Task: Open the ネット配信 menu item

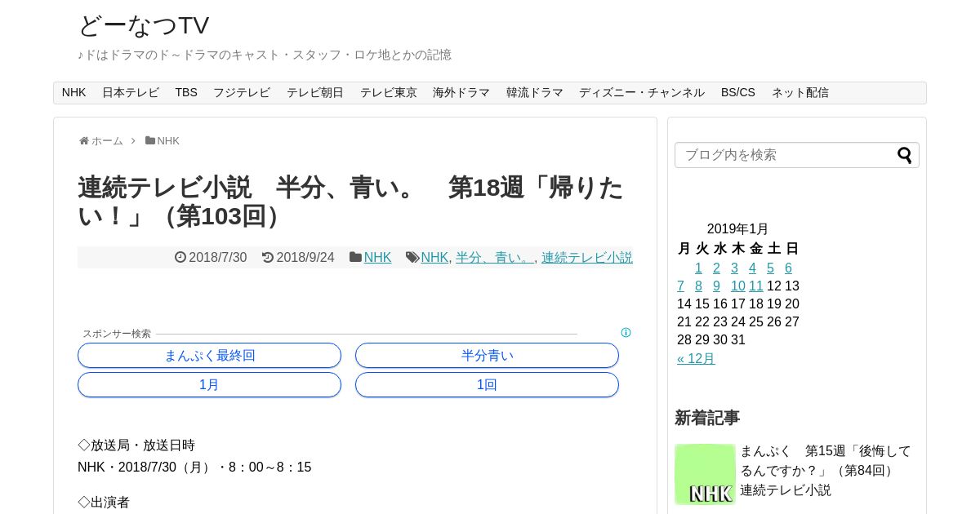Action: 800,93
